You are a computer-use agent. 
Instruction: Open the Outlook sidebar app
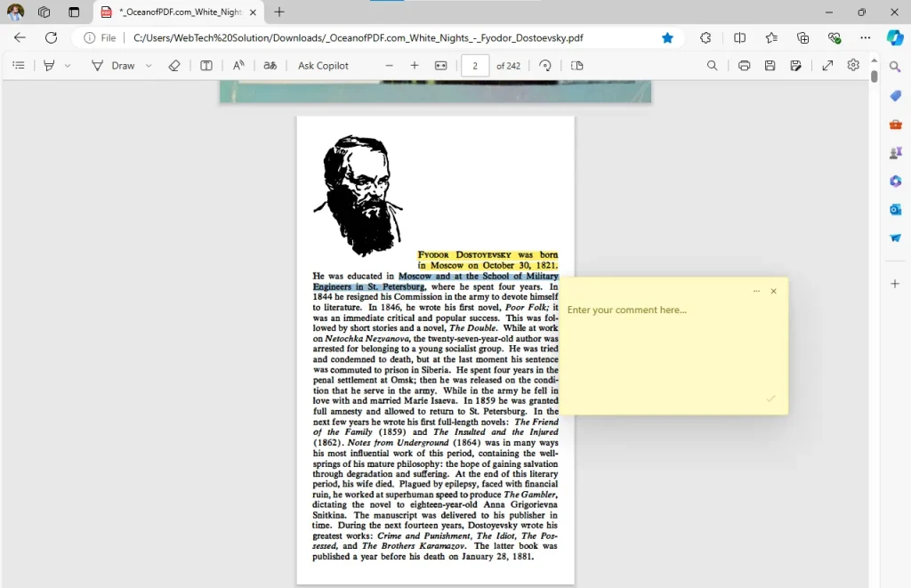point(895,209)
